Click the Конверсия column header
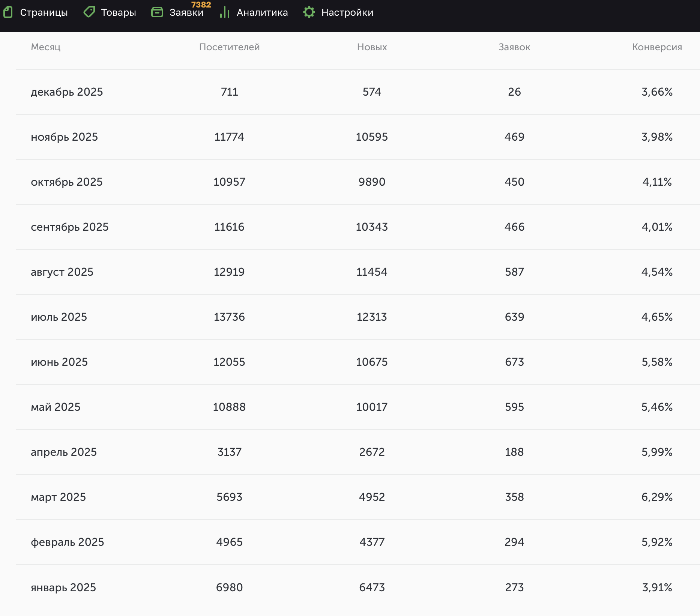This screenshot has width=700, height=616. [x=657, y=47]
